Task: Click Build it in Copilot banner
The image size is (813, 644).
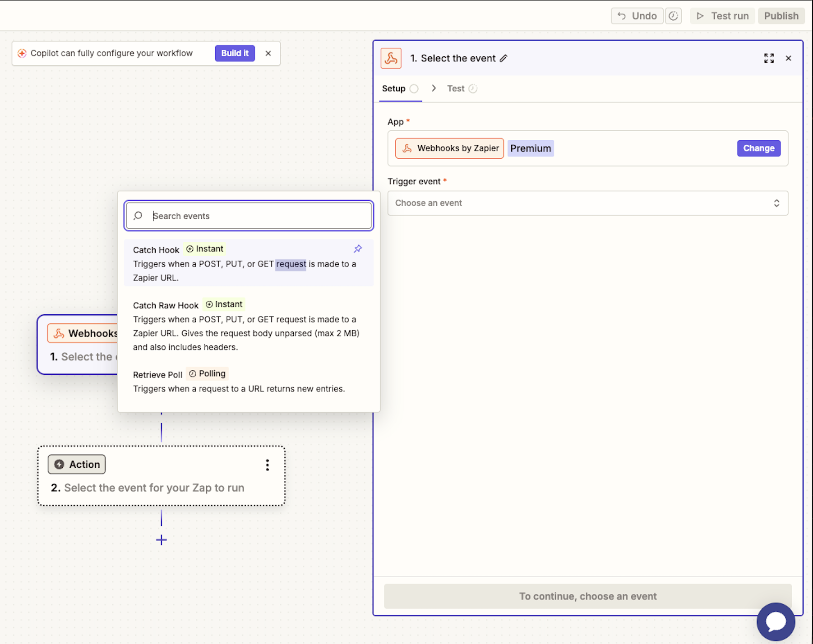Action: click(235, 53)
